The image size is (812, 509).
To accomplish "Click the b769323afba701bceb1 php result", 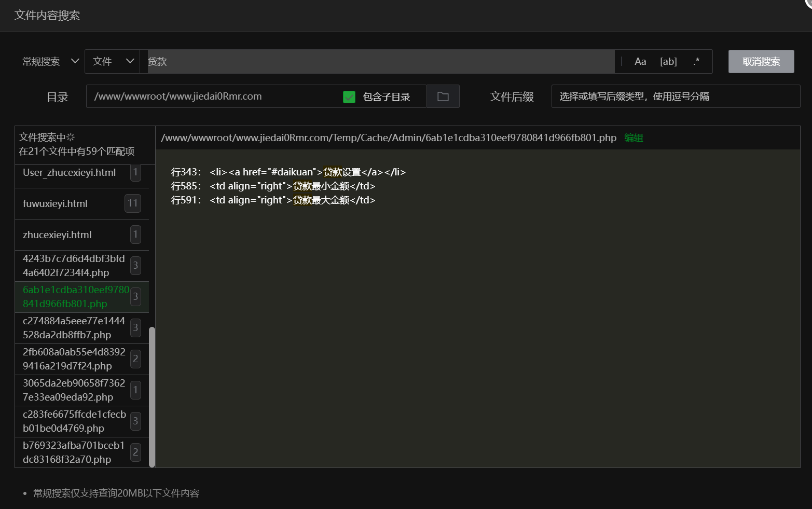I will 74,452.
